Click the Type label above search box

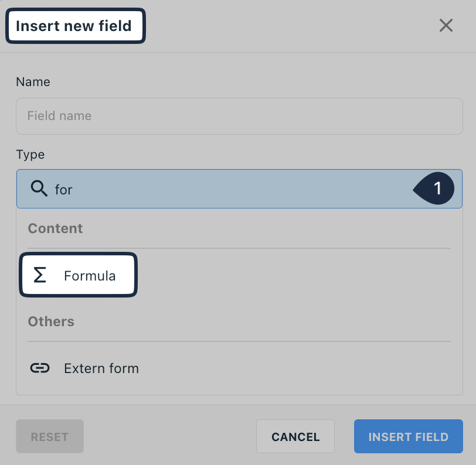point(30,155)
